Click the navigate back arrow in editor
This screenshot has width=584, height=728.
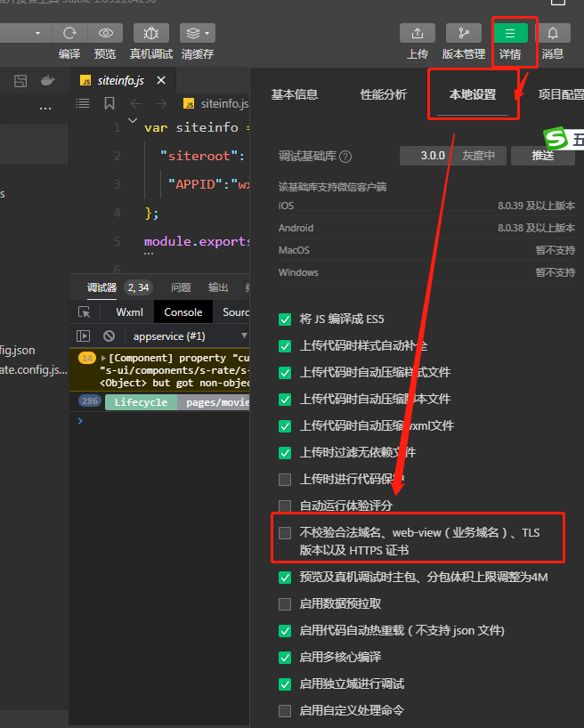[135, 103]
